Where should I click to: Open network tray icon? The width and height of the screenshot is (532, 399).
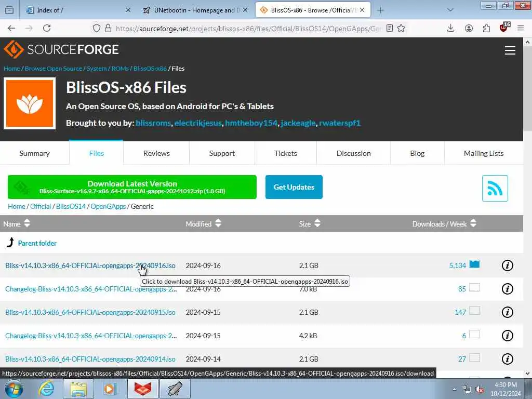tap(467, 390)
